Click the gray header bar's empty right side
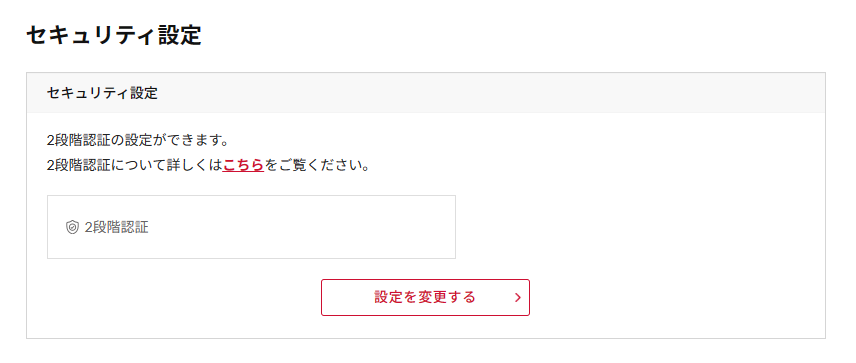The height and width of the screenshot is (363, 856). [x=601, y=93]
